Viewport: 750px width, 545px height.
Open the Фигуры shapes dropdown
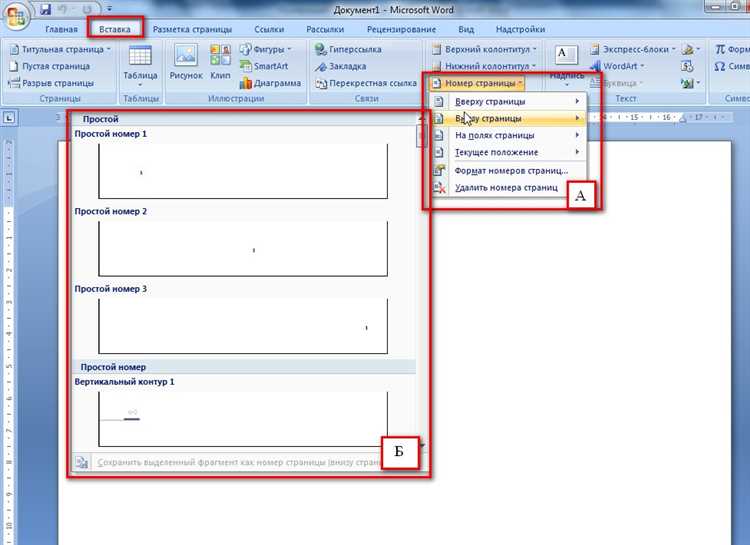(x=266, y=49)
